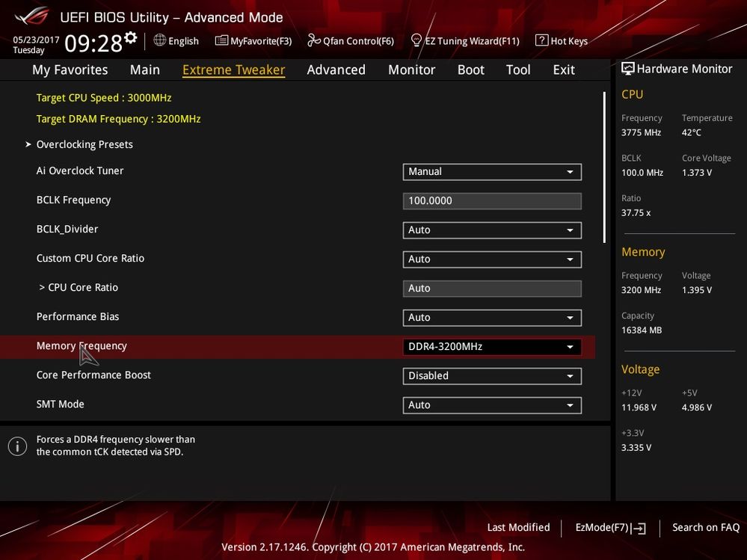Open Performance Bias dropdown
The width and height of the screenshot is (747, 560).
click(x=492, y=318)
